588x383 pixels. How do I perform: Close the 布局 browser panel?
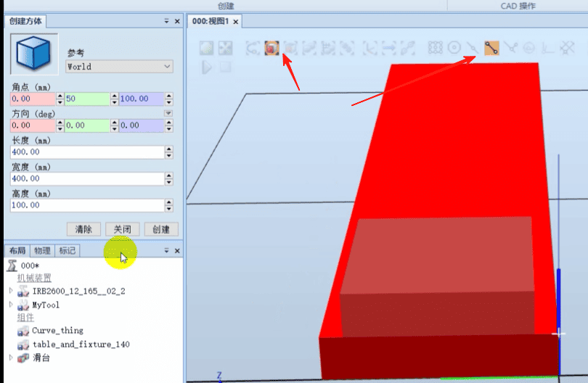[x=177, y=250]
